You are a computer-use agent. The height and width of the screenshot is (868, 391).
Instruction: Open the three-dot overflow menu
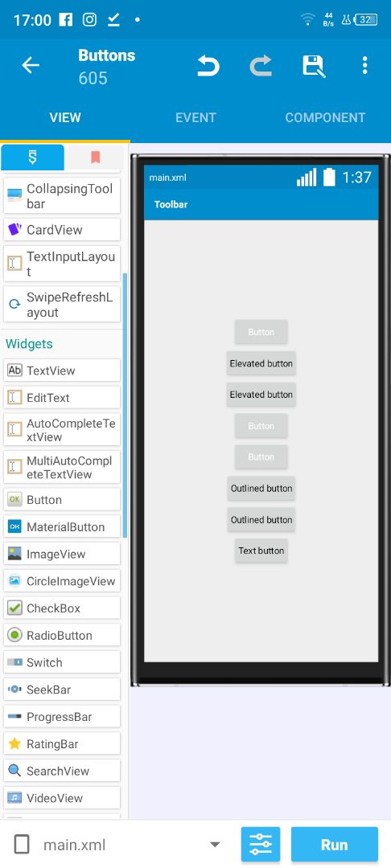(x=364, y=65)
